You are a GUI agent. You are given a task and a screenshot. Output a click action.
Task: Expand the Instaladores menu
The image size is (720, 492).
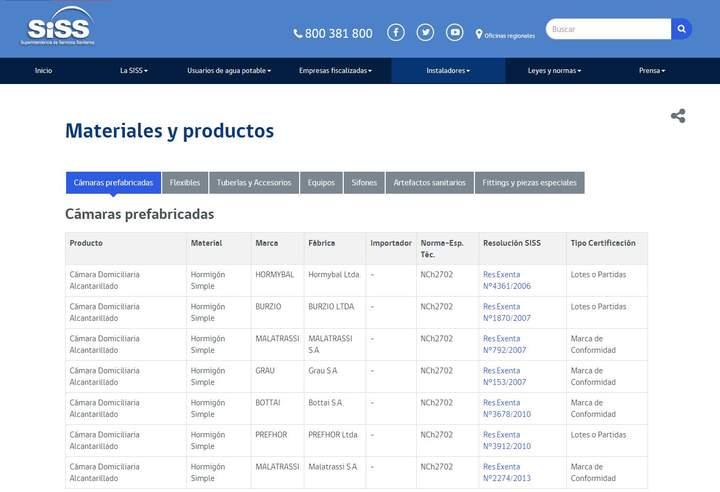pos(448,71)
